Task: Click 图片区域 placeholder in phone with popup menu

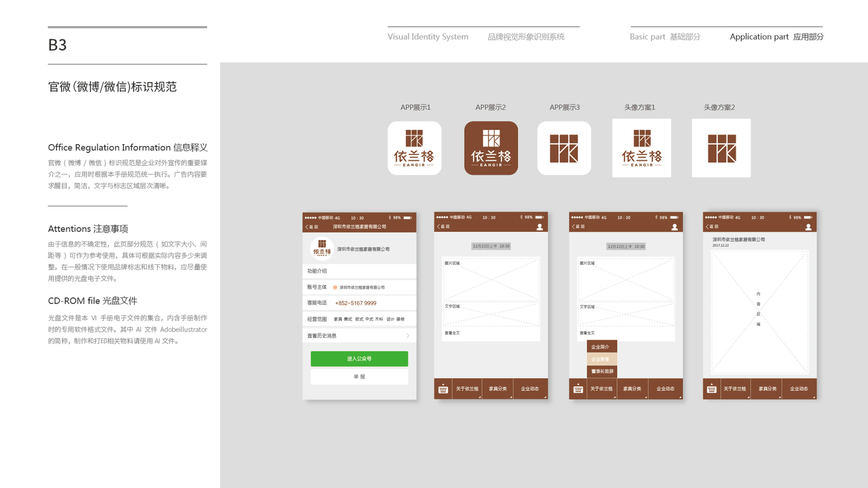Action: pyautogui.click(x=626, y=280)
